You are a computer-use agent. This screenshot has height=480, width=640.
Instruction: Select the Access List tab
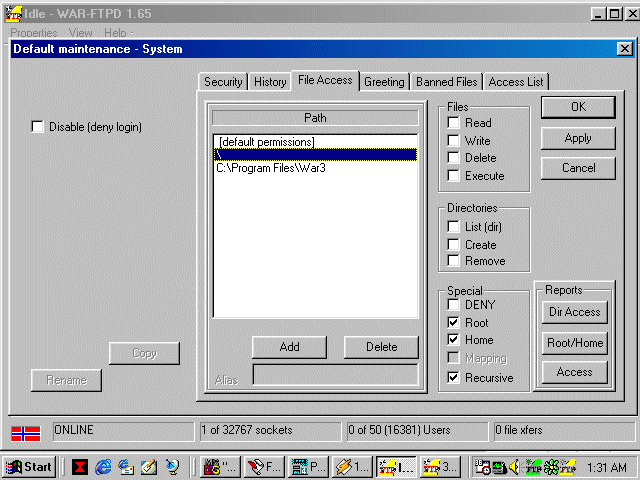pos(517,82)
